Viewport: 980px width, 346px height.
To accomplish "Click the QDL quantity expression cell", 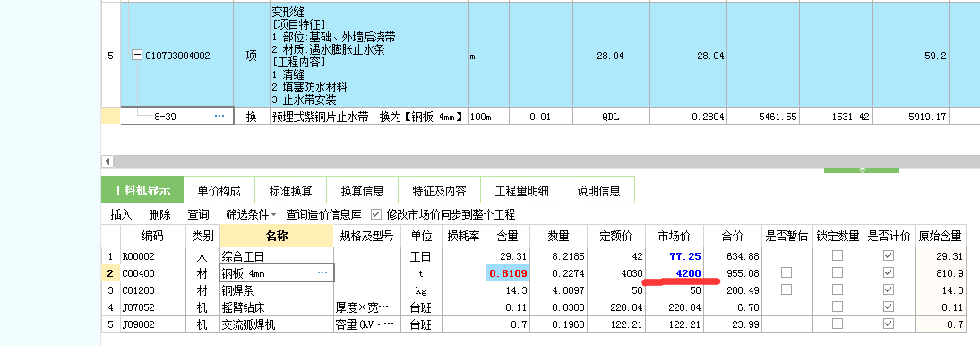I will pyautogui.click(x=611, y=117).
